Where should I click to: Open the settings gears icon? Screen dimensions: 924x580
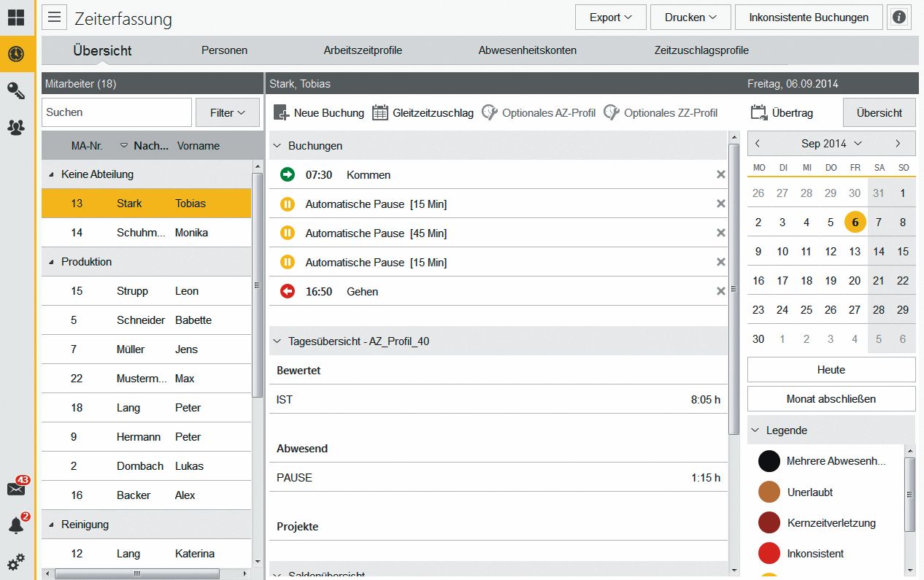pos(16,562)
